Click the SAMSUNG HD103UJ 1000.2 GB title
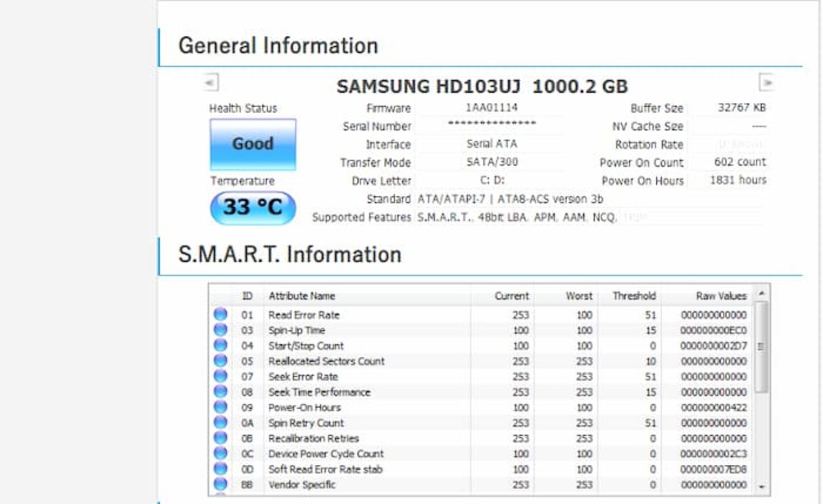 482,86
